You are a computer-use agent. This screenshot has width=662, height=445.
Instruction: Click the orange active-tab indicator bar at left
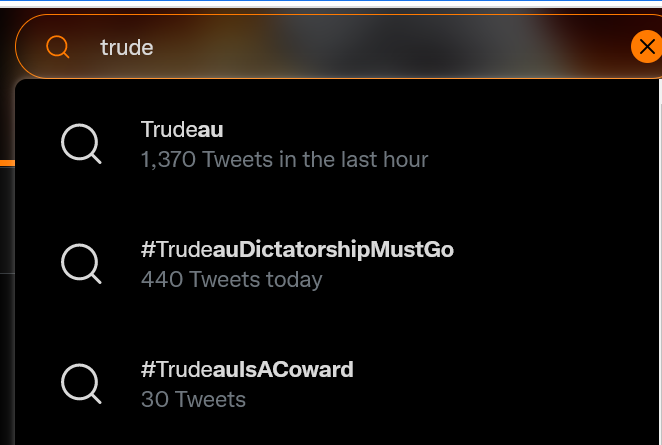(x=7, y=163)
